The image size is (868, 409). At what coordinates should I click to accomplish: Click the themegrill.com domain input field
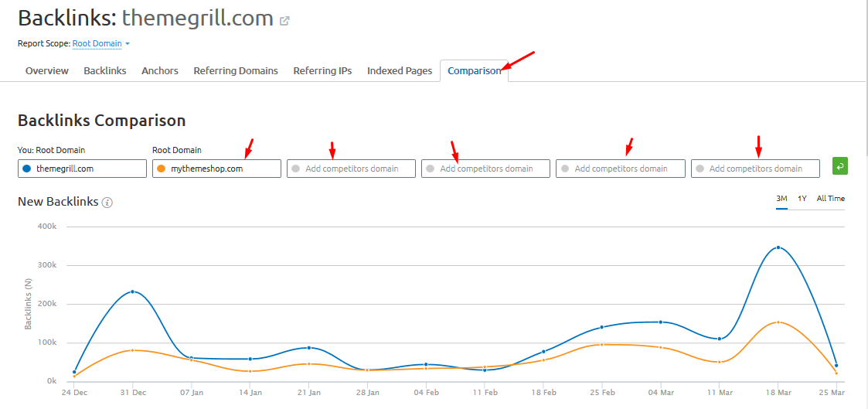click(82, 169)
